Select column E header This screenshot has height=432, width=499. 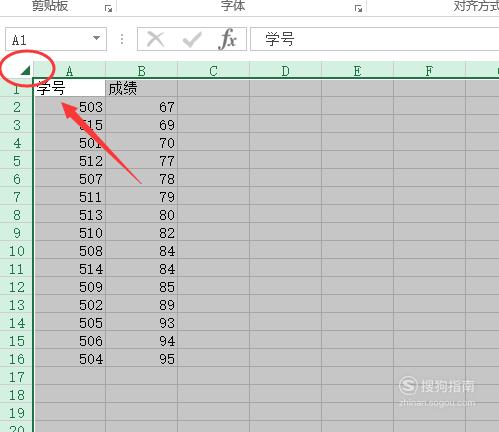(x=357, y=70)
